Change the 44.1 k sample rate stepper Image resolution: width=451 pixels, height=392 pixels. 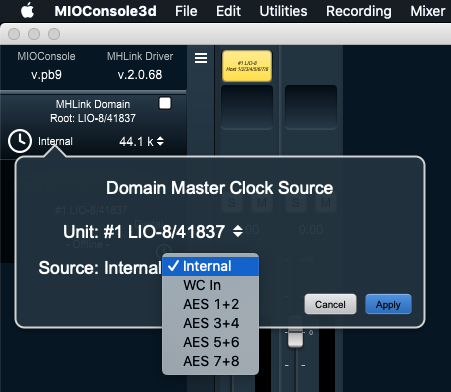coord(160,141)
